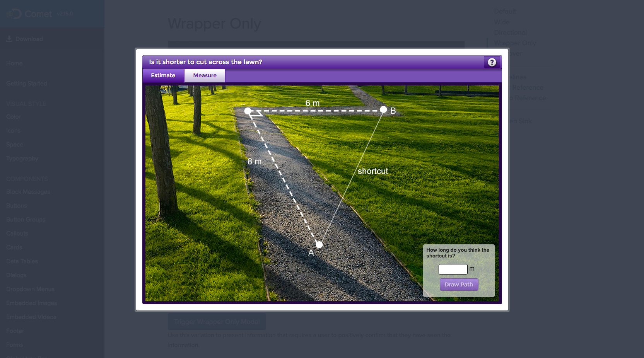Click the Comet title text

[38, 14]
